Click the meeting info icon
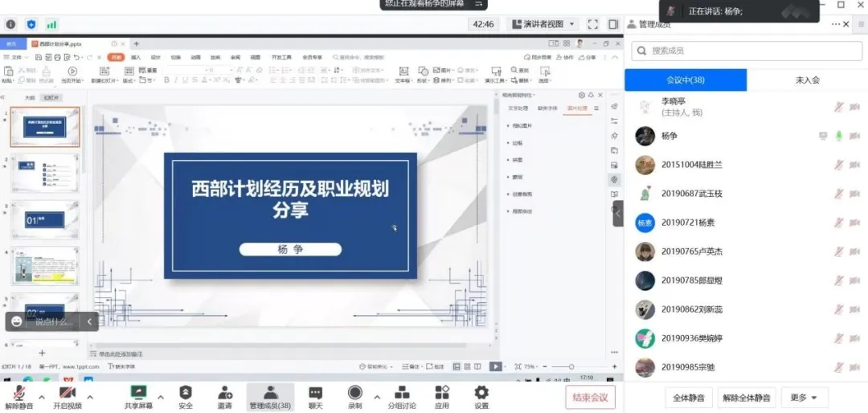Screen dimensions: 868x413 tap(10, 24)
